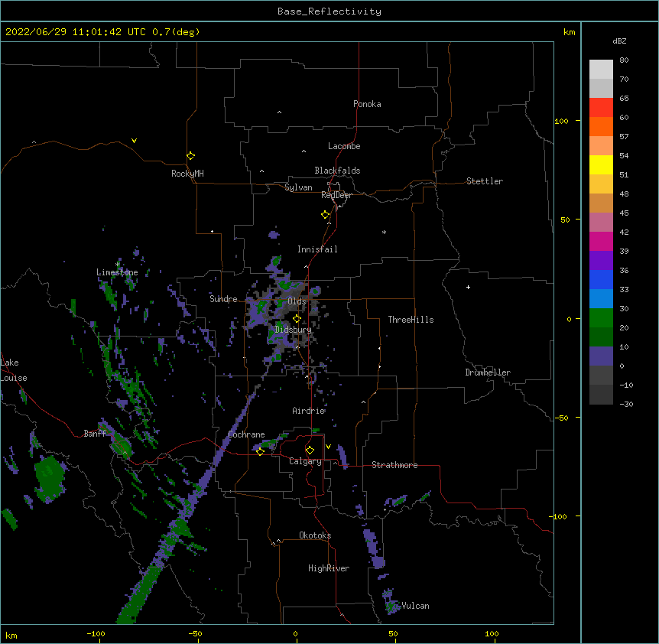Select the yellow diamond marker below Cochrane
The height and width of the screenshot is (644, 659).
(260, 451)
